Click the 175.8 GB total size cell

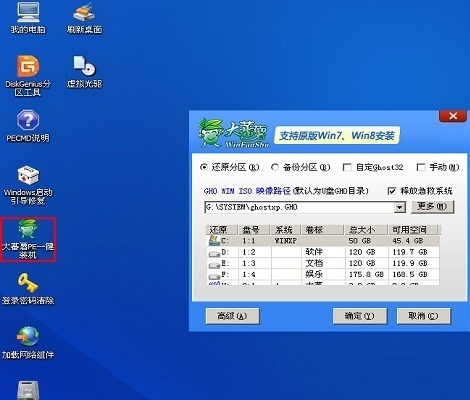point(366,275)
